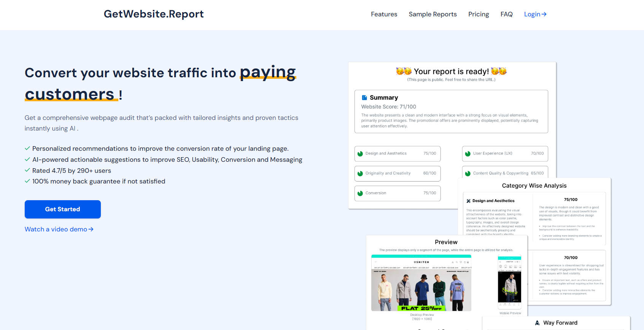The height and width of the screenshot is (330, 644).
Task: Click the desktop preview thumbnail
Action: (x=421, y=283)
